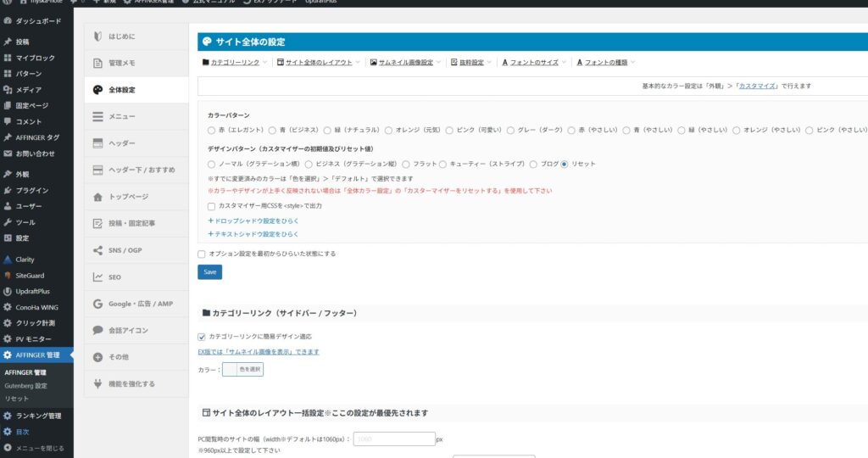The width and height of the screenshot is (868, 458).
Task: Open the その他 tab
Action: (x=136, y=357)
